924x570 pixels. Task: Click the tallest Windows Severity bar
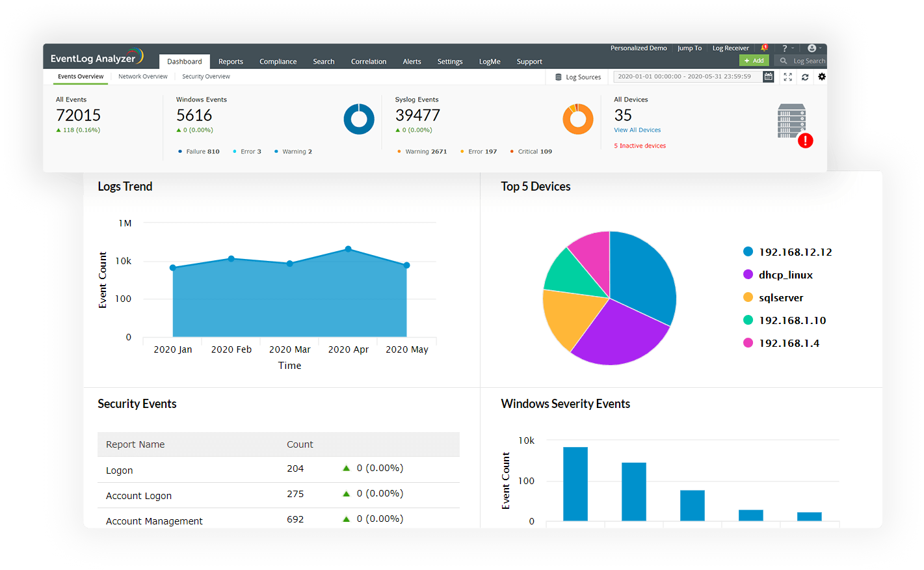pos(575,483)
